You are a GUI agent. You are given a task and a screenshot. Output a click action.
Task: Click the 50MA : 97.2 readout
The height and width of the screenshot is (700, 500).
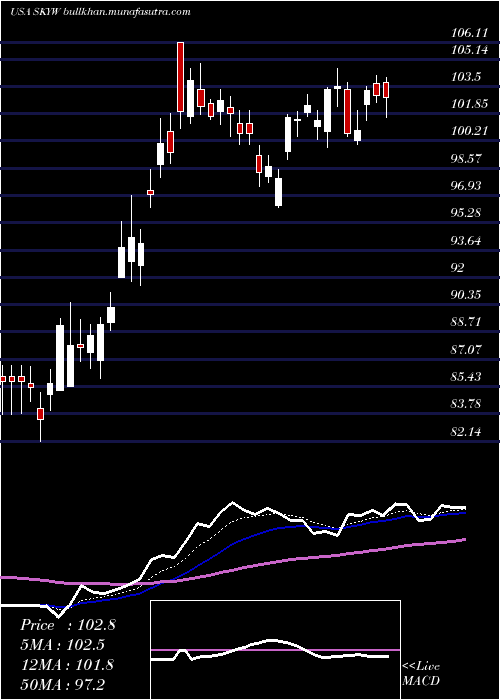tap(63, 684)
